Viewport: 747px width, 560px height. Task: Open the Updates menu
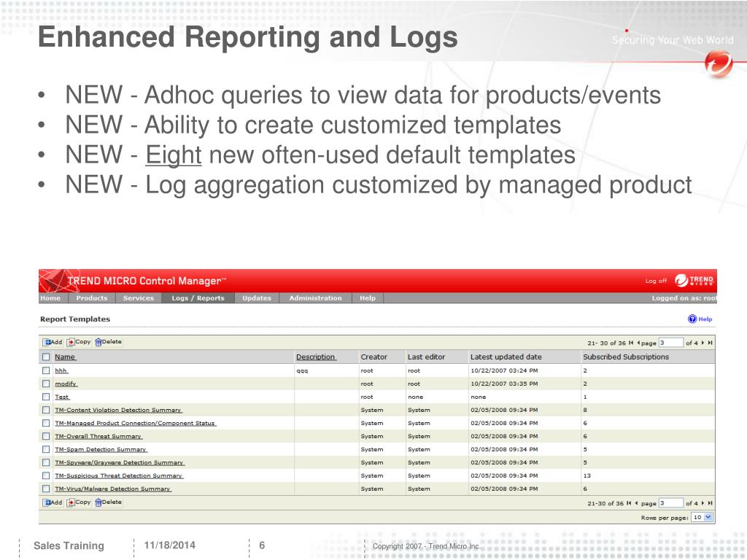(257, 298)
